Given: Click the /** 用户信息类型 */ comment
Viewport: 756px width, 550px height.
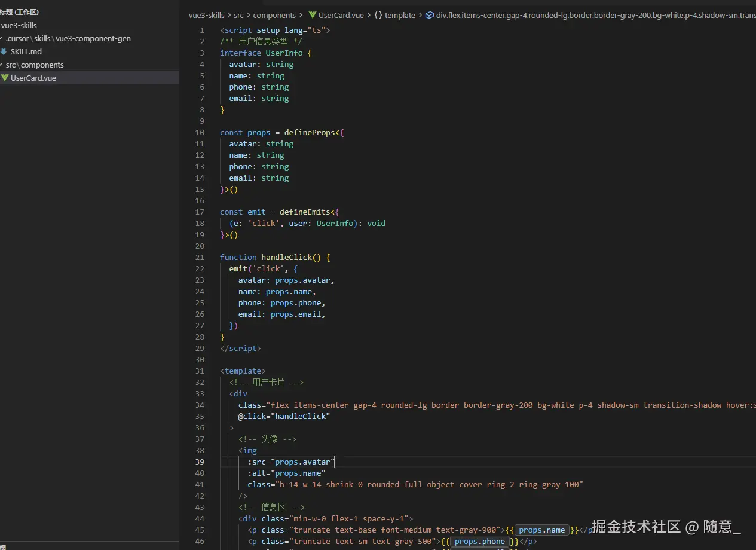Looking at the screenshot, I should tap(261, 41).
